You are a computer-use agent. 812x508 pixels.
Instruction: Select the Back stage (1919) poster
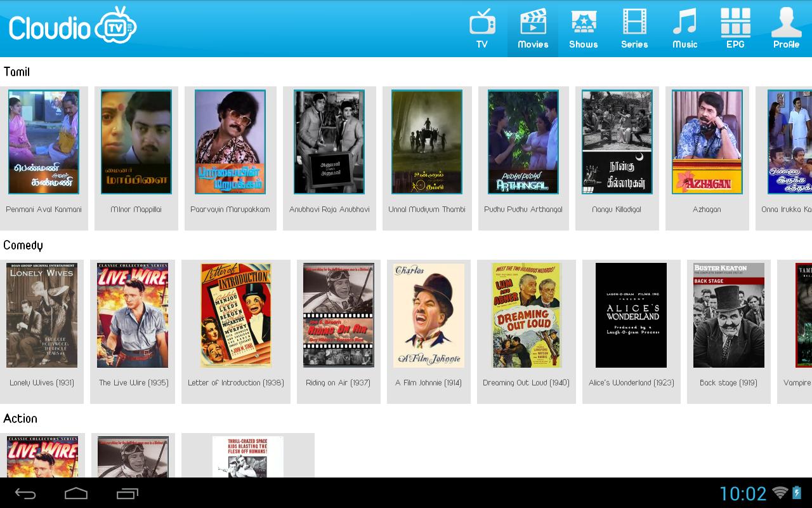728,315
